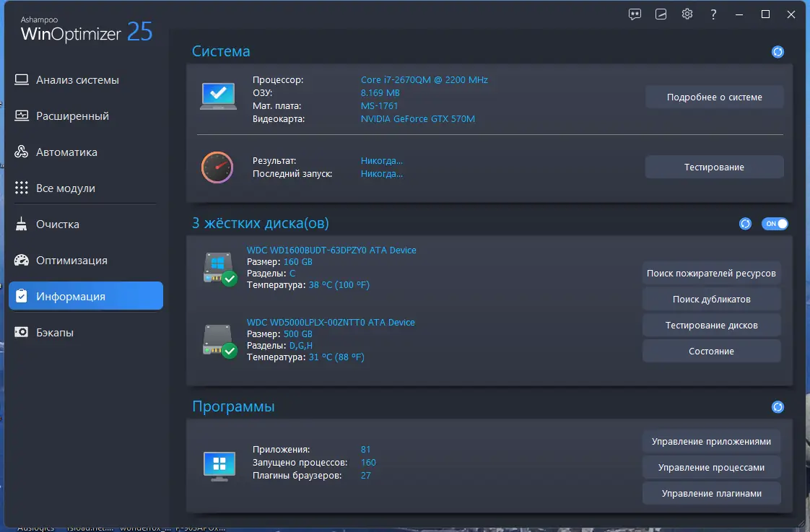Open Расширенный in sidebar

pyautogui.click(x=86, y=116)
